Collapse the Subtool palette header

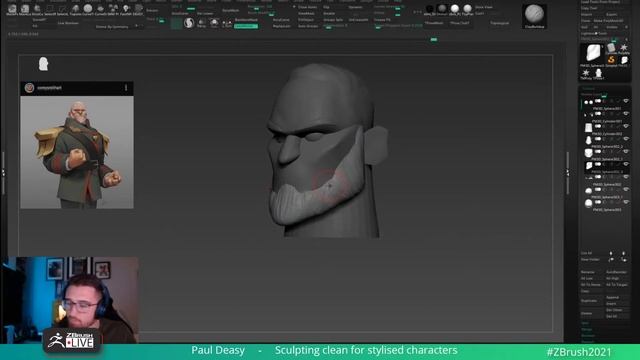[588, 88]
